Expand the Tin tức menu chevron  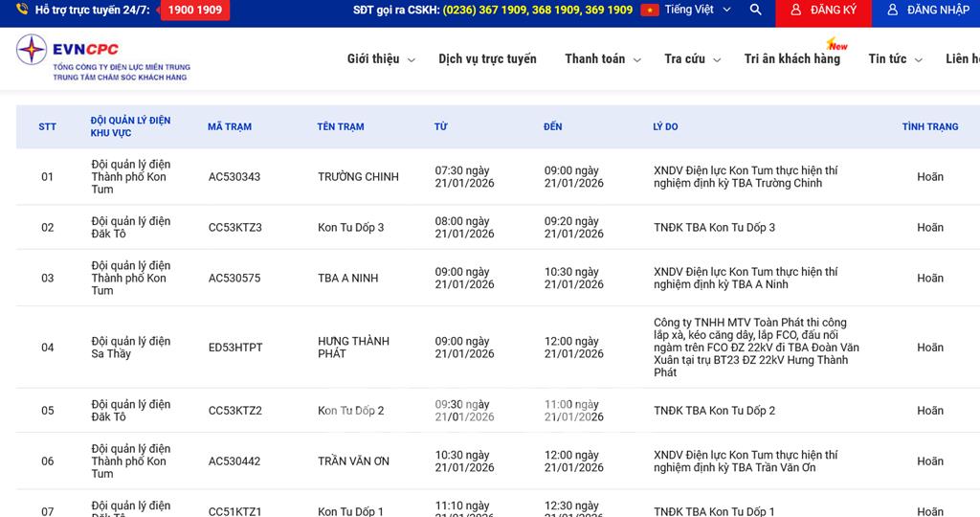coord(919,59)
